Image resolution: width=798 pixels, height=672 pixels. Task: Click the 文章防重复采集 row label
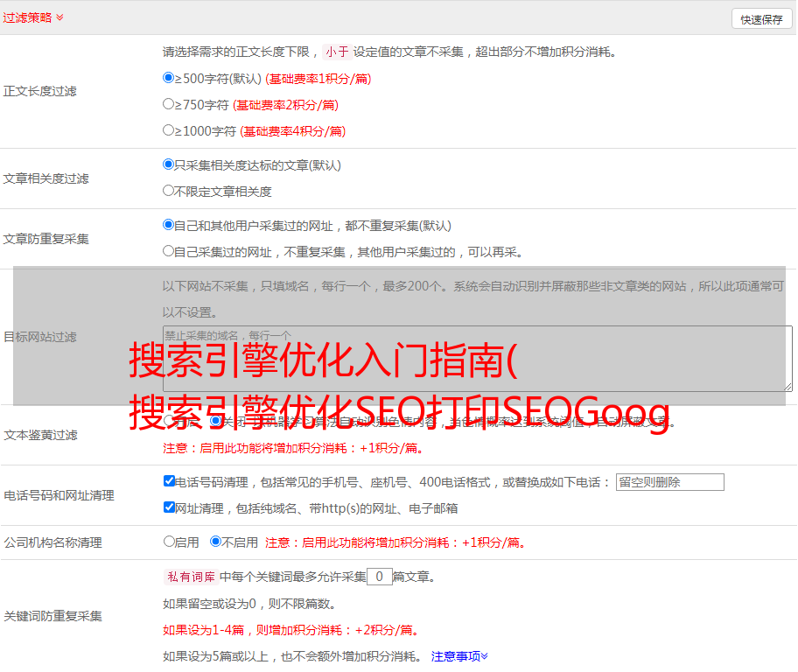coord(46,239)
